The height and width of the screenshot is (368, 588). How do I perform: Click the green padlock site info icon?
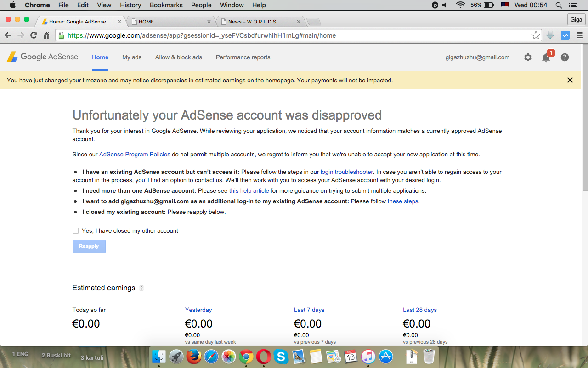62,35
